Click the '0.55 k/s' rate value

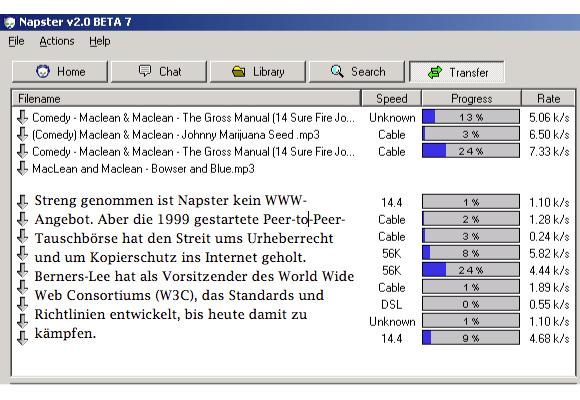click(x=549, y=305)
